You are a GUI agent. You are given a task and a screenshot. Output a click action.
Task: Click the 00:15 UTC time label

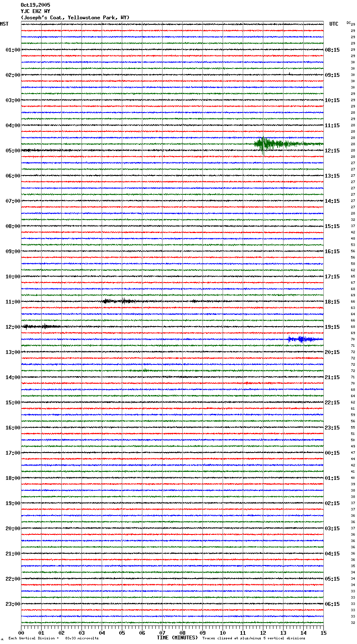pyautogui.click(x=332, y=453)
